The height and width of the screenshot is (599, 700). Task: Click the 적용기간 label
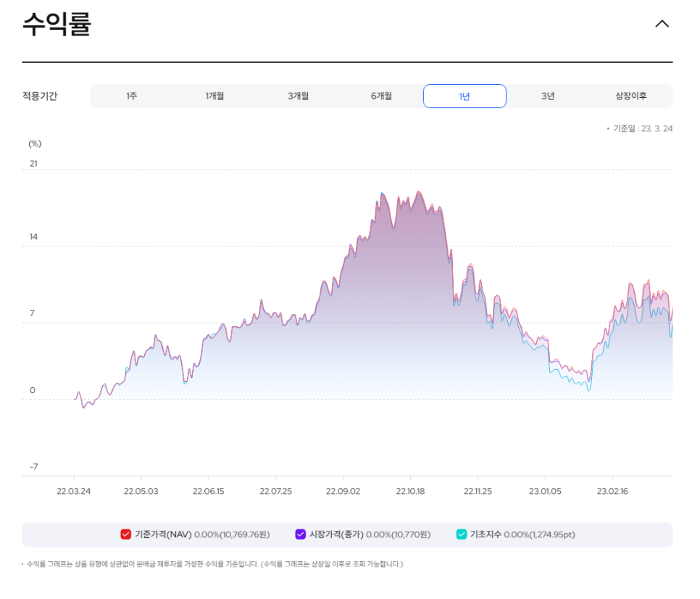tap(40, 96)
